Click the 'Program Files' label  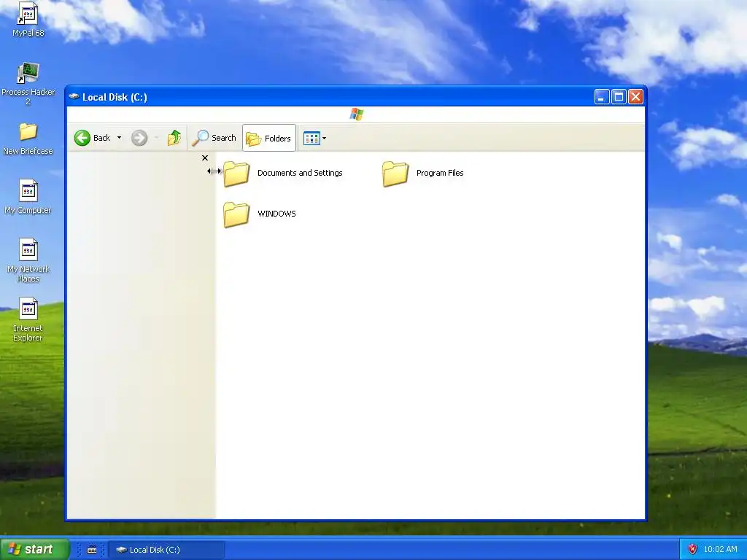(440, 173)
